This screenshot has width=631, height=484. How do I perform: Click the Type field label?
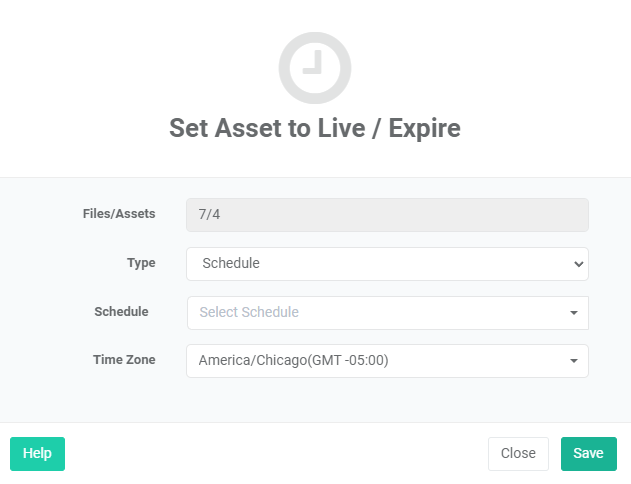pyautogui.click(x=141, y=263)
